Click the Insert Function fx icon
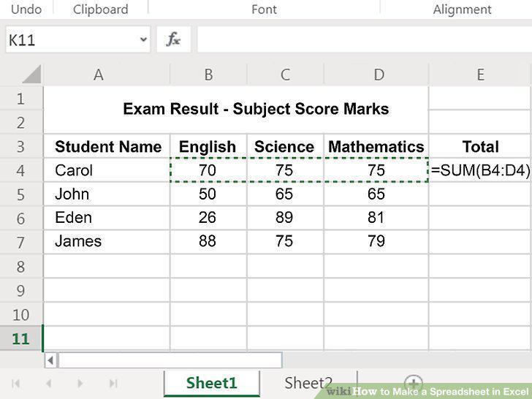 coord(173,39)
